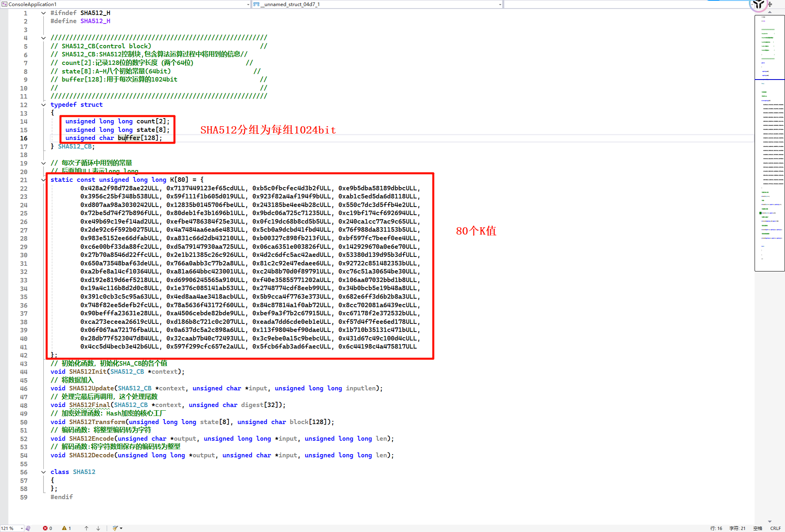Go to next issue with down arrow
The height and width of the screenshot is (532, 785).
[x=98, y=528]
